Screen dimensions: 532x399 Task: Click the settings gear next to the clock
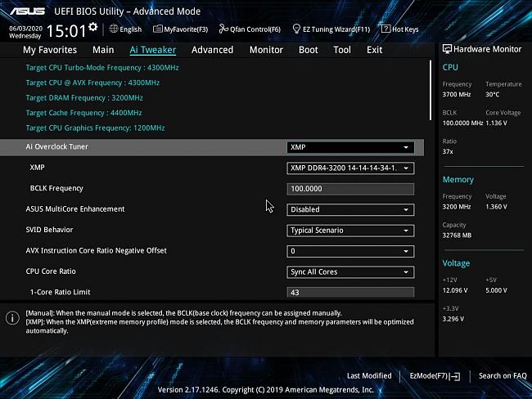(x=93, y=27)
